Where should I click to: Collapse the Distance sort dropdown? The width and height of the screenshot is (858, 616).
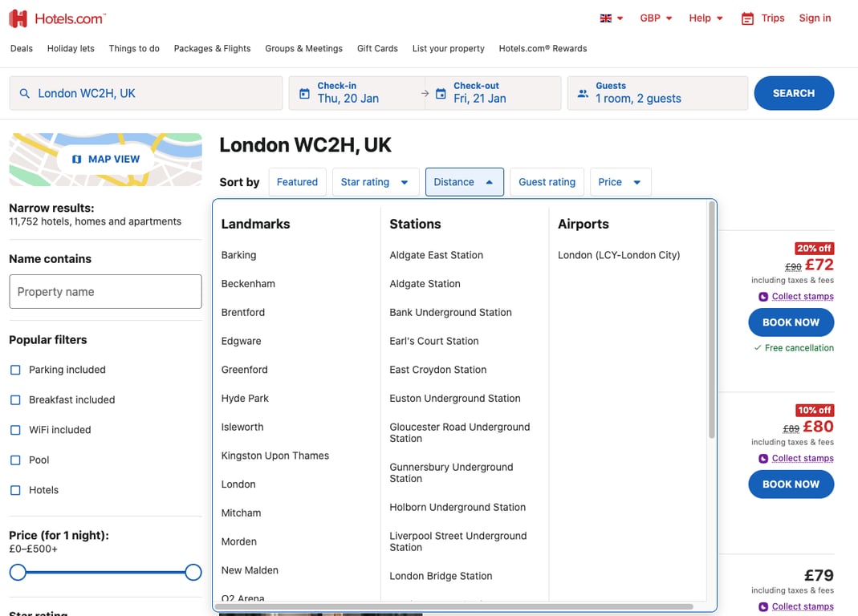pos(465,182)
